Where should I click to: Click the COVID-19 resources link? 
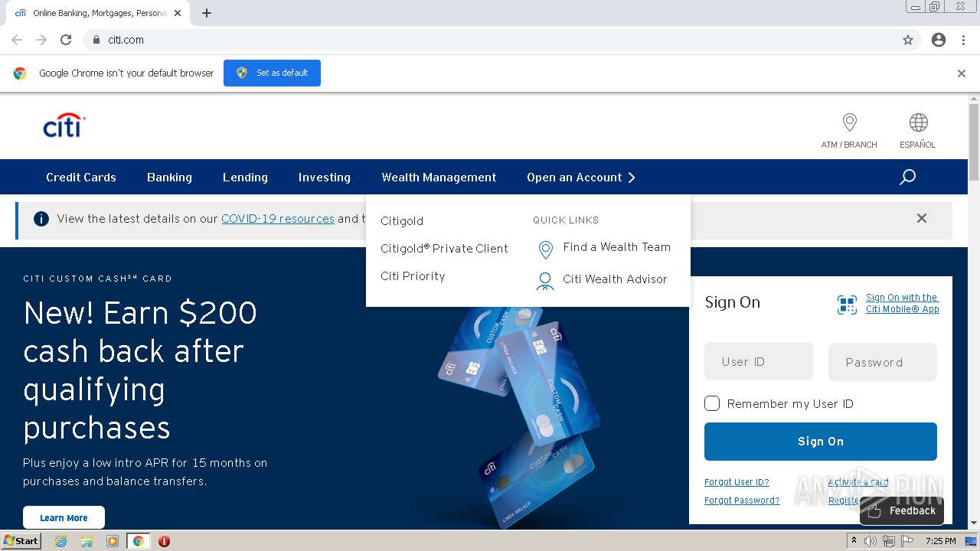(x=278, y=219)
